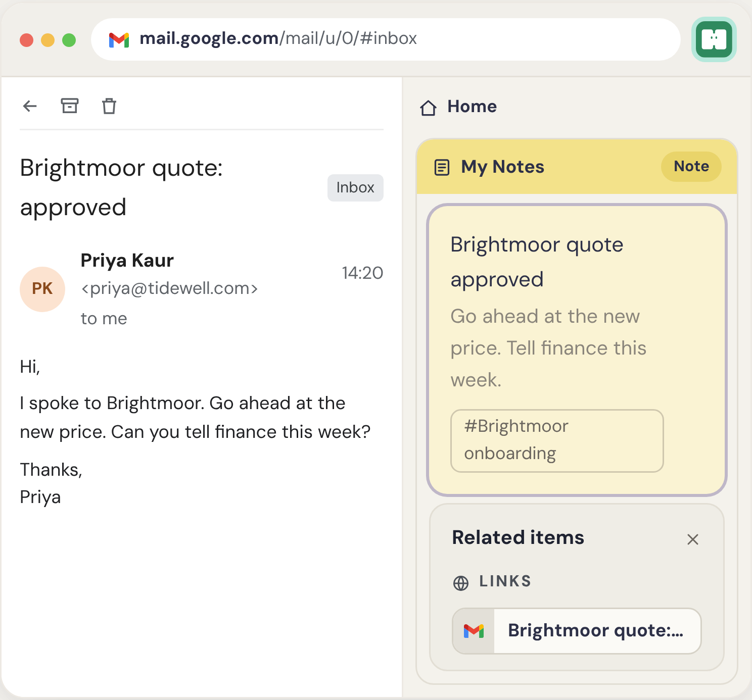The image size is (752, 700).
Task: Click the Gmail icon on the related link
Action: pos(474,631)
